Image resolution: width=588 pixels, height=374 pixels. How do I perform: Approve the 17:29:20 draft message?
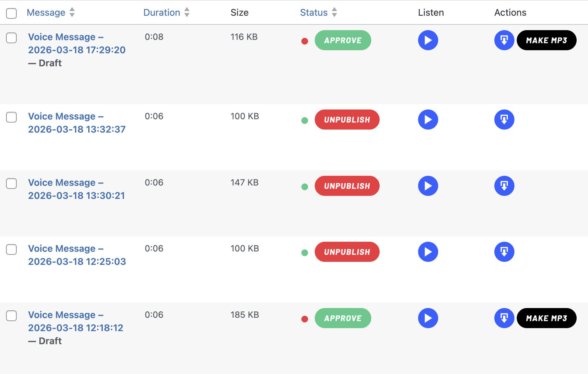tap(342, 40)
